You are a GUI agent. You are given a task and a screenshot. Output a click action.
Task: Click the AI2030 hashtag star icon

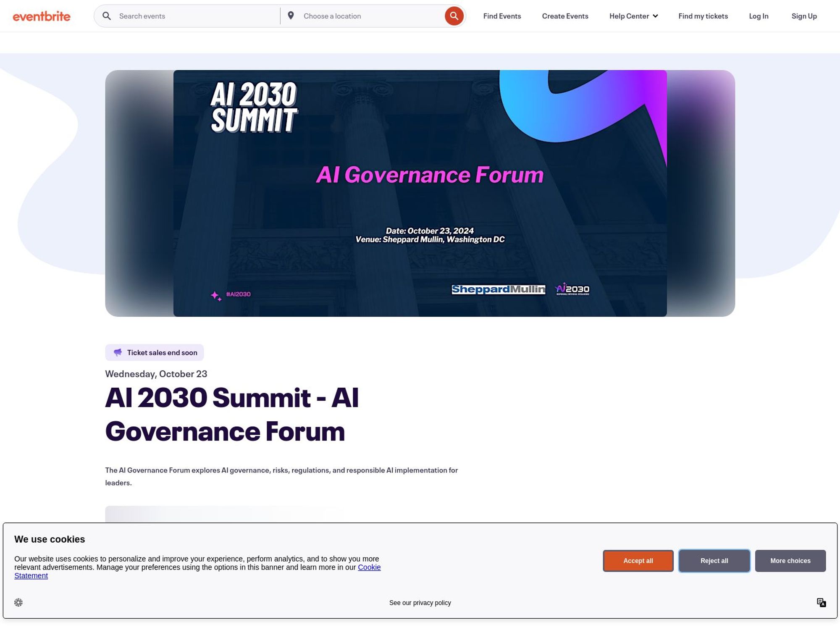(x=215, y=294)
